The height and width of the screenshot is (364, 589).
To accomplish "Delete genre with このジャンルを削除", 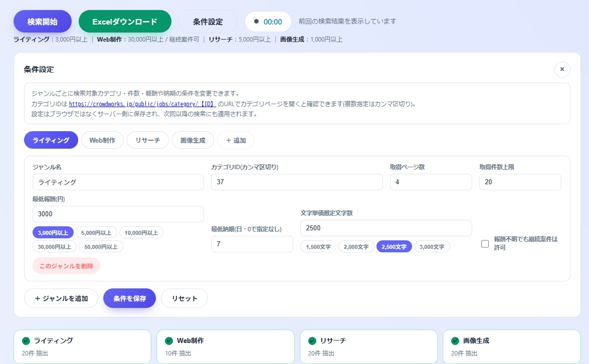I will (x=67, y=266).
